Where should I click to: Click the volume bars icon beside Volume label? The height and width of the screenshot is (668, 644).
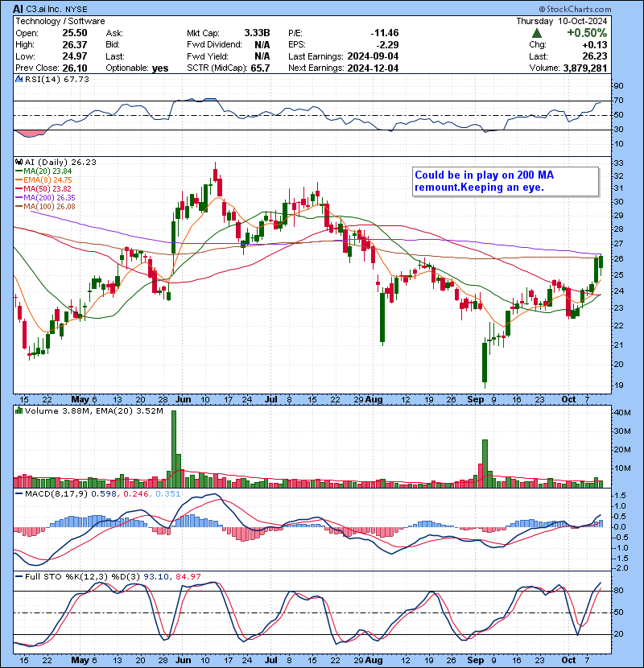pos(19,410)
